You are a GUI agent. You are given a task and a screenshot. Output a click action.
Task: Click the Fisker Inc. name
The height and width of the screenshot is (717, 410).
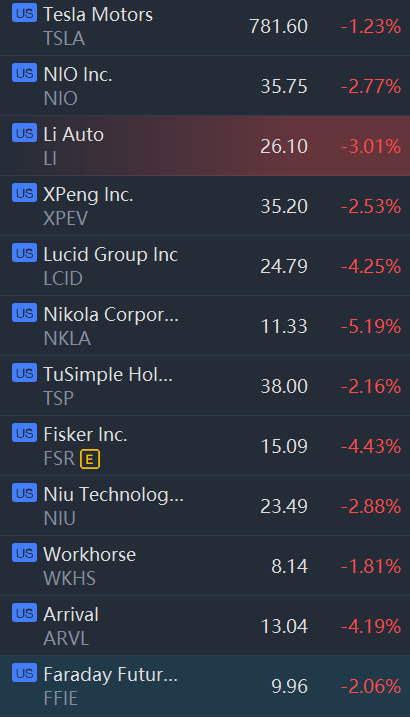(85, 434)
